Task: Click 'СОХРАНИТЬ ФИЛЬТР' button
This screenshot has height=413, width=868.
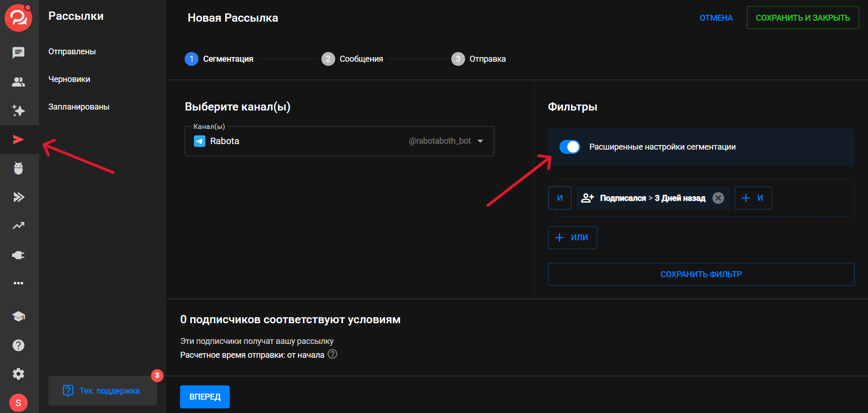Action: pyautogui.click(x=701, y=274)
